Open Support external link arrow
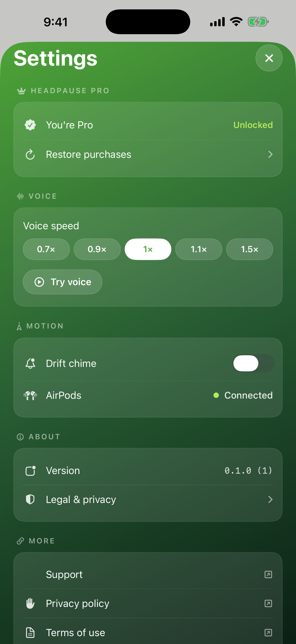 point(268,574)
